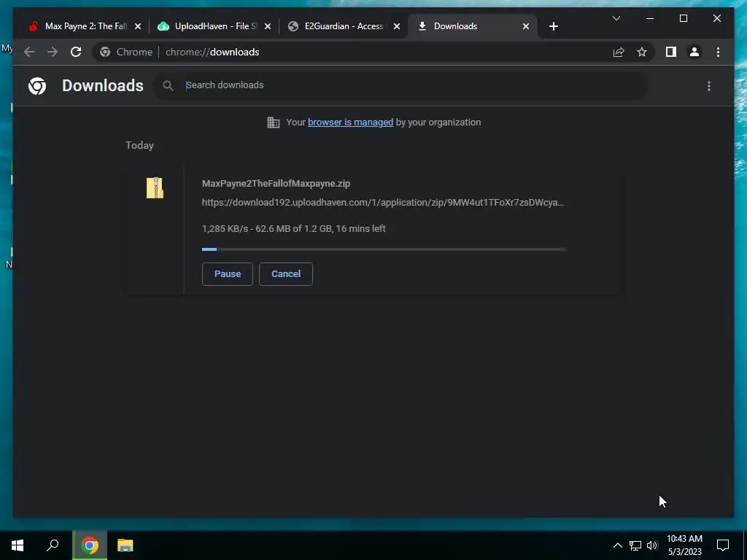
Task: Share this page icon in address bar
Action: coord(619,52)
